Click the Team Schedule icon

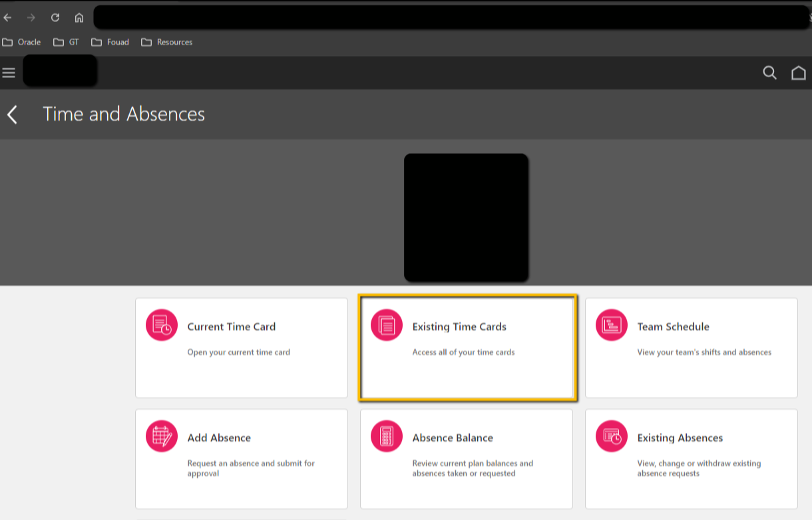pos(612,325)
